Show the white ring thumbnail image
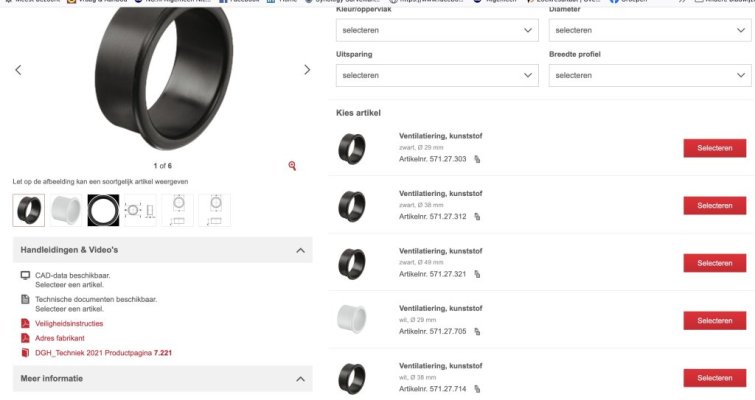Image resolution: width=755 pixels, height=400 pixels. [65, 210]
